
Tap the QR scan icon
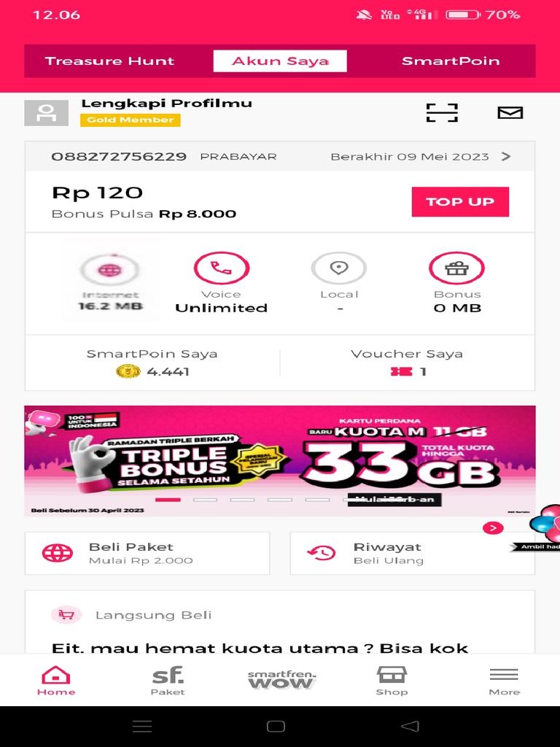pyautogui.click(x=441, y=113)
